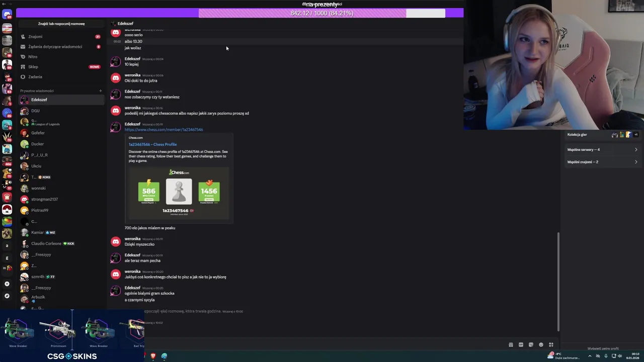Open the GIF picker icon

521,345
